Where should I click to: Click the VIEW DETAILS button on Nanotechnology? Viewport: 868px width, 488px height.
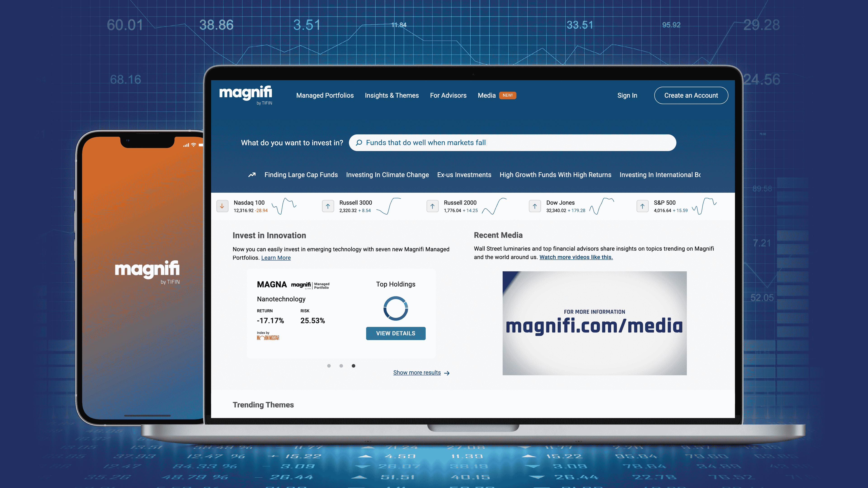point(395,333)
